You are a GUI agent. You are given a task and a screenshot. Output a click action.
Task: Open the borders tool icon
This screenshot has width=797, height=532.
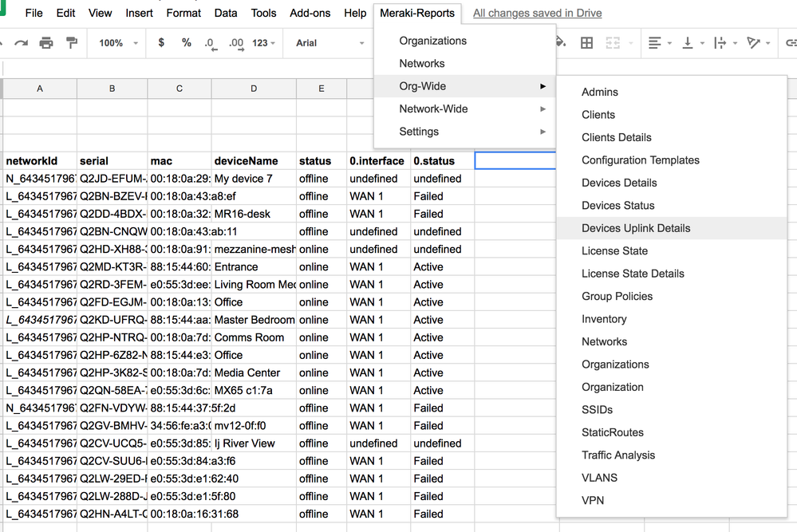pos(586,43)
